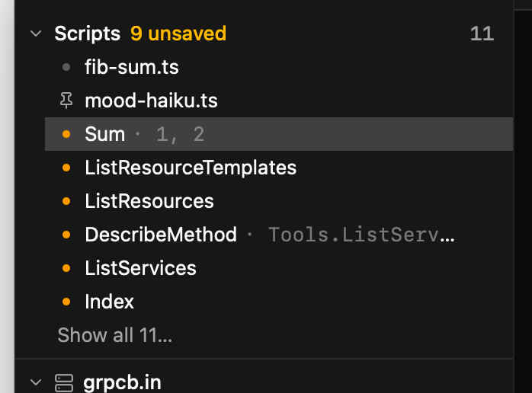Select the ListResourceTemplates script
The image size is (532, 393).
[279, 168]
